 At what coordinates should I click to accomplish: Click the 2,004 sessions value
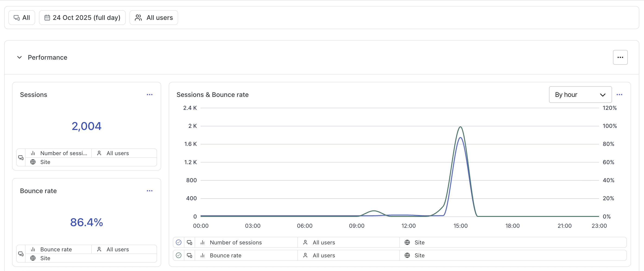(86, 126)
